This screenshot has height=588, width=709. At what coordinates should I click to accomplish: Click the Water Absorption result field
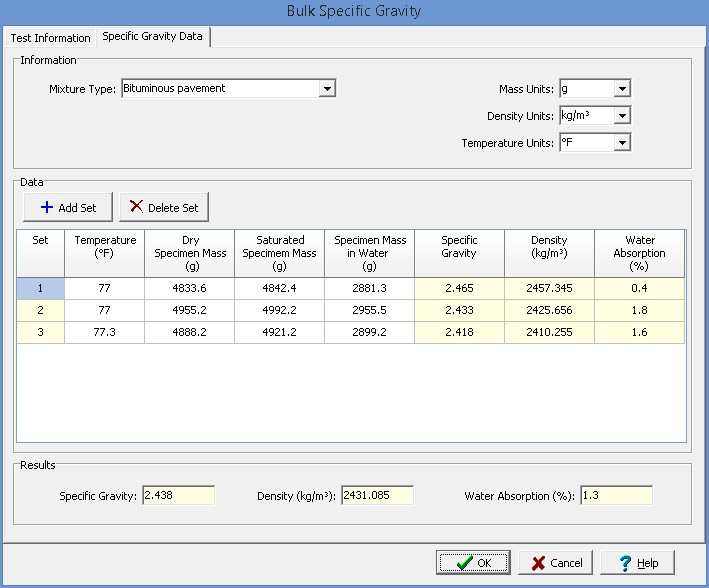pos(615,495)
